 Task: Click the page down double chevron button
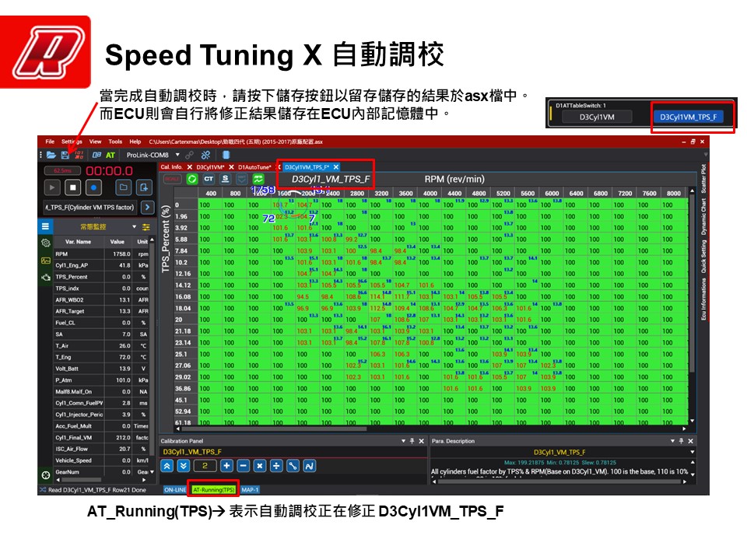click(184, 466)
